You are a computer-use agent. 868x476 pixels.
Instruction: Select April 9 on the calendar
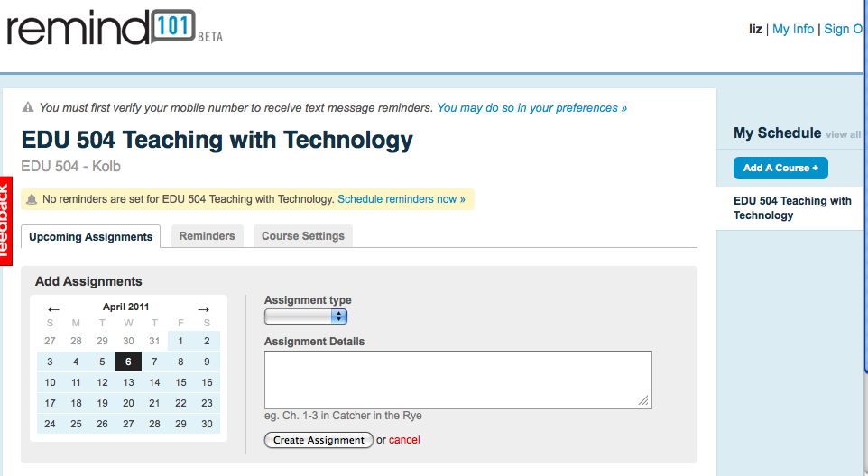coord(207,362)
